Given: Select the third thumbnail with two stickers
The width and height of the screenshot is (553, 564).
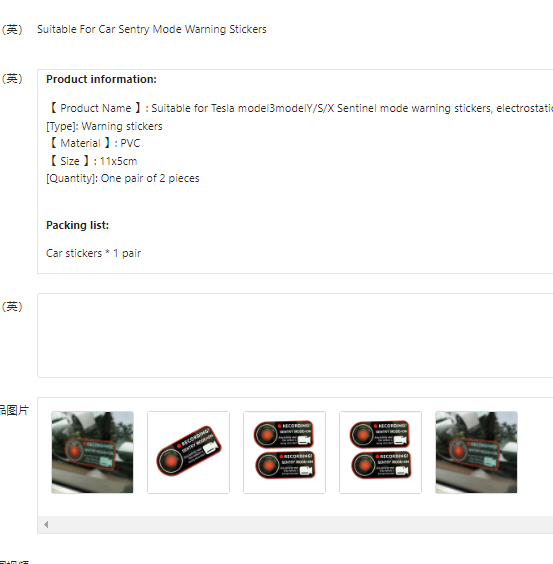Looking at the screenshot, I should pos(285,452).
